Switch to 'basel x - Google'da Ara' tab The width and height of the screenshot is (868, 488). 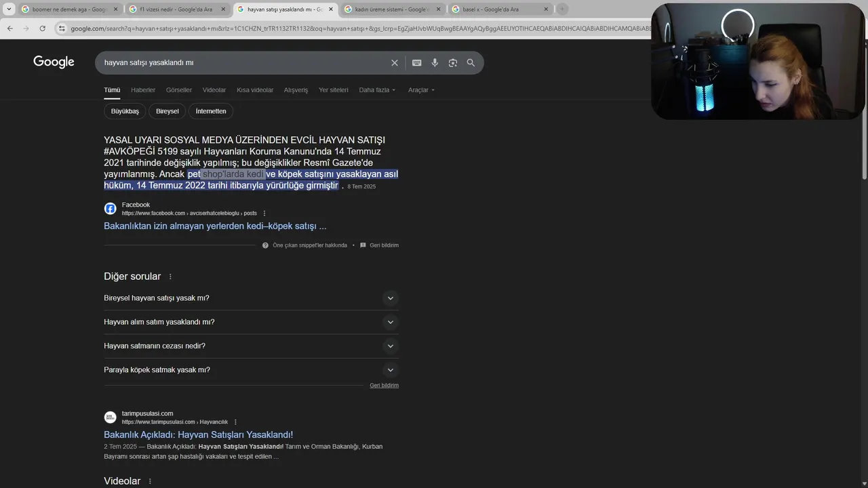pos(500,9)
